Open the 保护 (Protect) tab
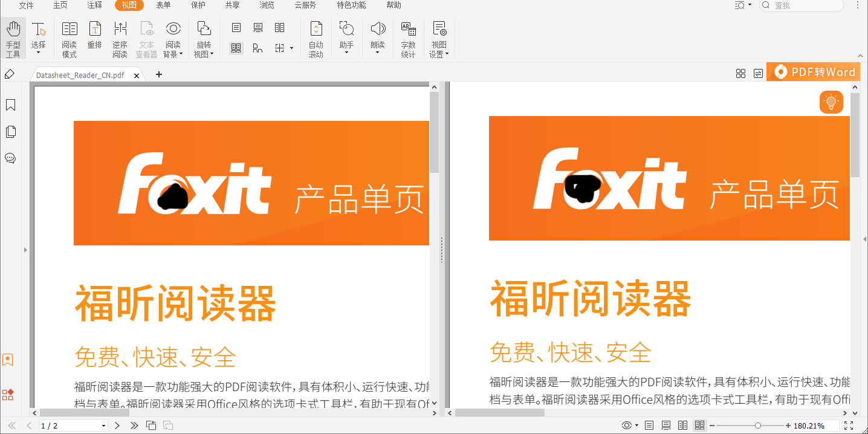The image size is (868, 434). tap(198, 5)
